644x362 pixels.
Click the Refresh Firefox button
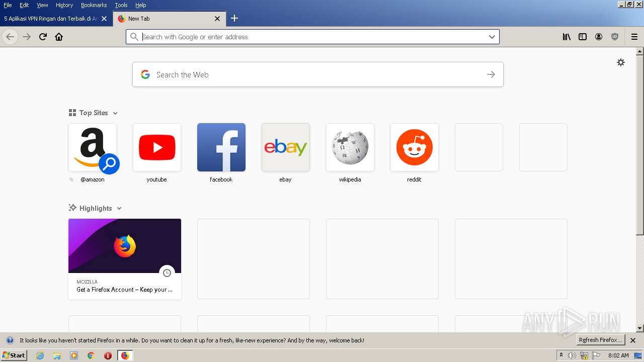click(x=600, y=340)
